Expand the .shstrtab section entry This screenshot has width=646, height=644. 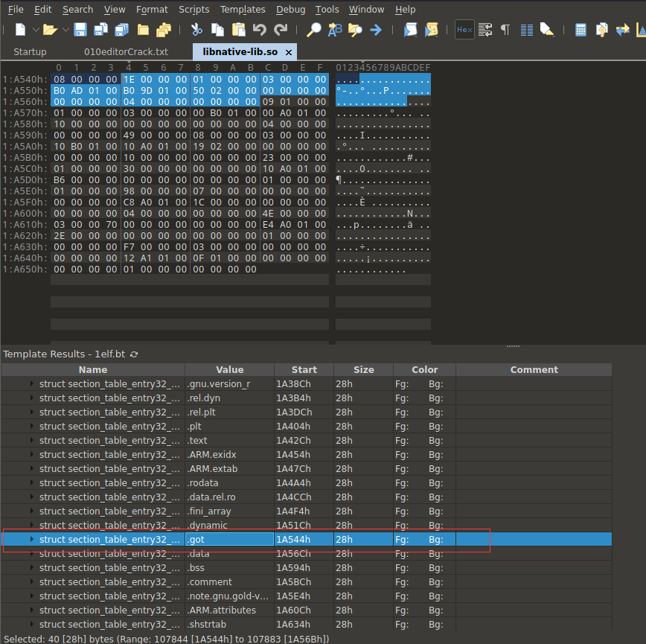coord(31,624)
